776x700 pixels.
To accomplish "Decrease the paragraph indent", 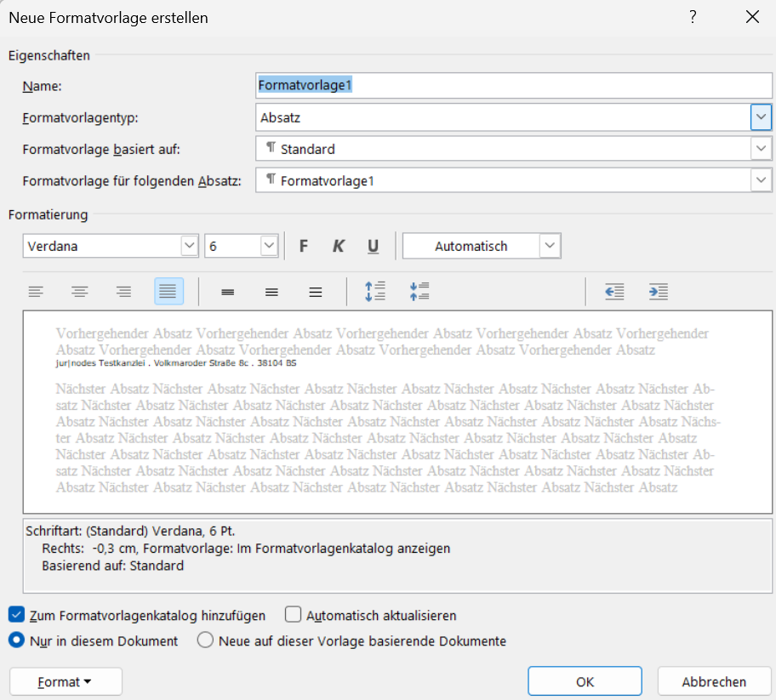I will (x=614, y=292).
